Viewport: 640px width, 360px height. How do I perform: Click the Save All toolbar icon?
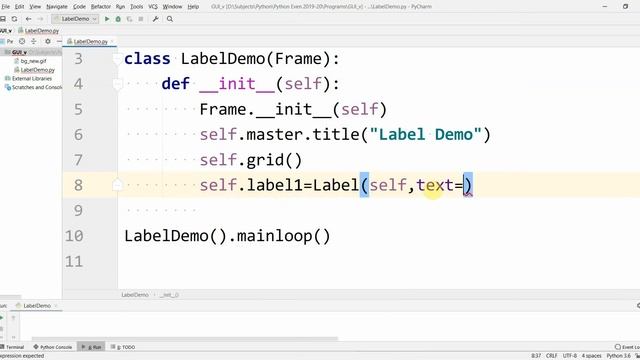point(3,19)
